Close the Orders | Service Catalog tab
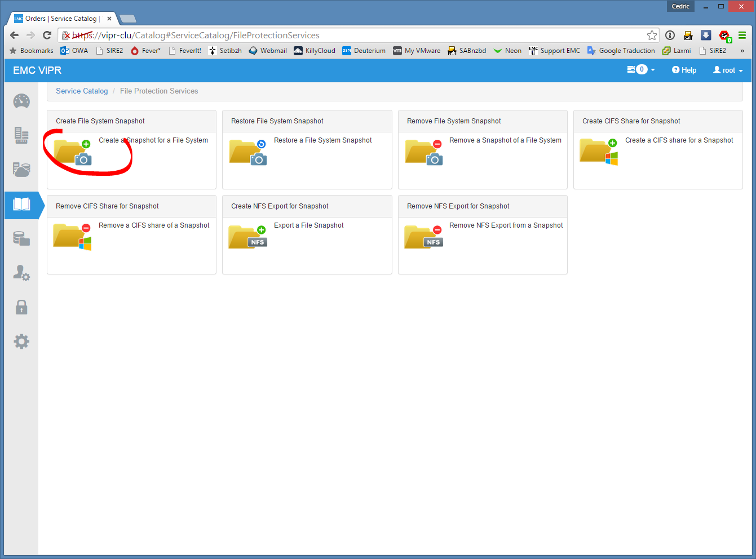Screen dimensions: 756x559 109,19
